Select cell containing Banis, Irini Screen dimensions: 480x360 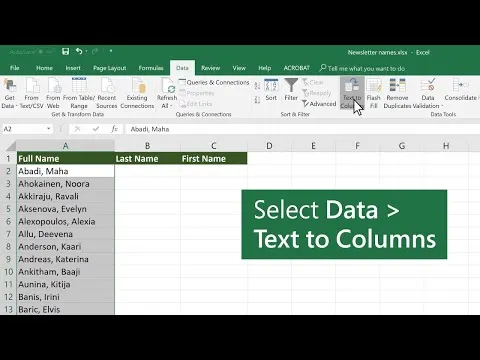(65, 297)
